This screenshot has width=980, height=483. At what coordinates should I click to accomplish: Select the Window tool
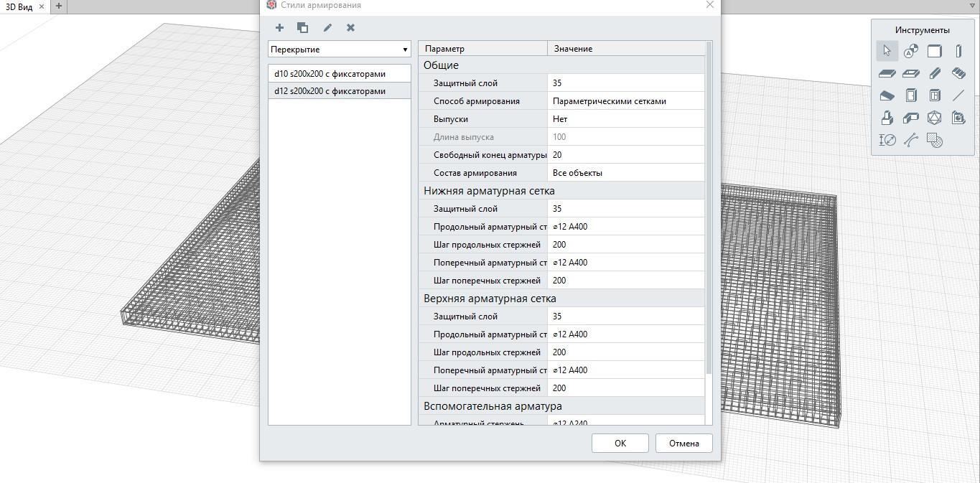click(935, 95)
